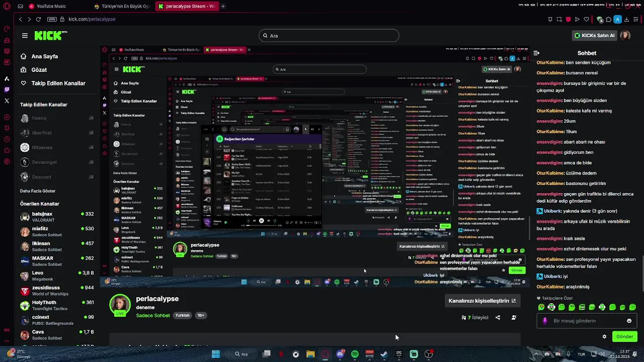Click Kanalınızı kişiselleştirin button
The image size is (644, 362).
coord(482,301)
